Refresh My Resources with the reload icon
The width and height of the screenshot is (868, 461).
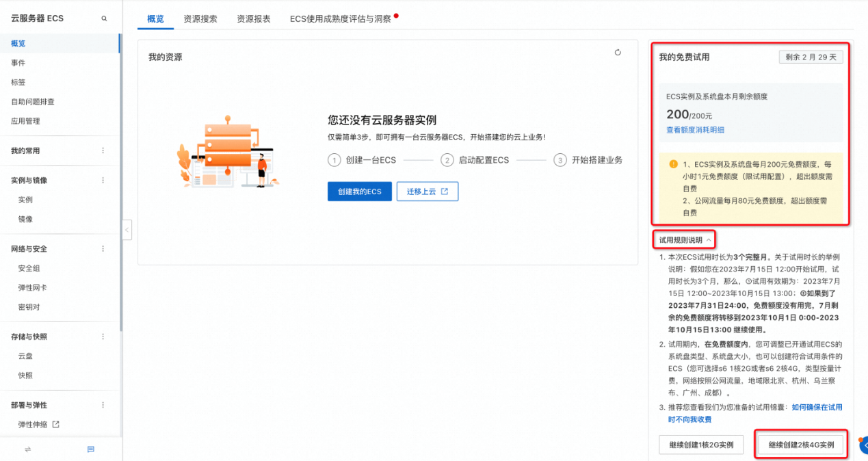click(618, 53)
